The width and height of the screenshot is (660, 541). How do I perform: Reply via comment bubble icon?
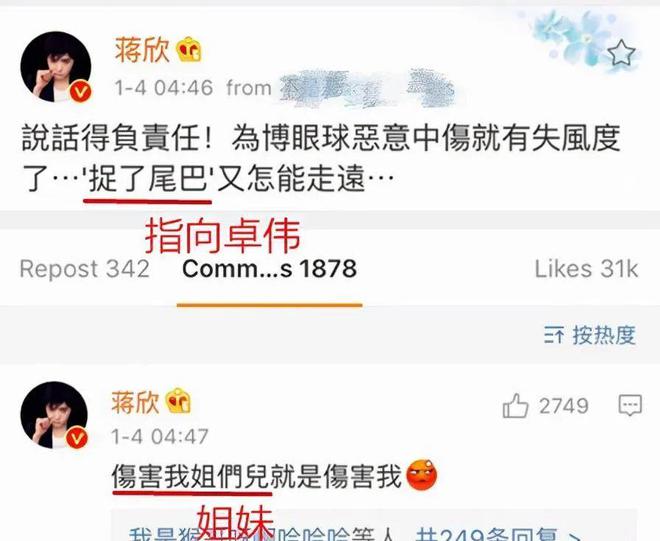point(630,405)
